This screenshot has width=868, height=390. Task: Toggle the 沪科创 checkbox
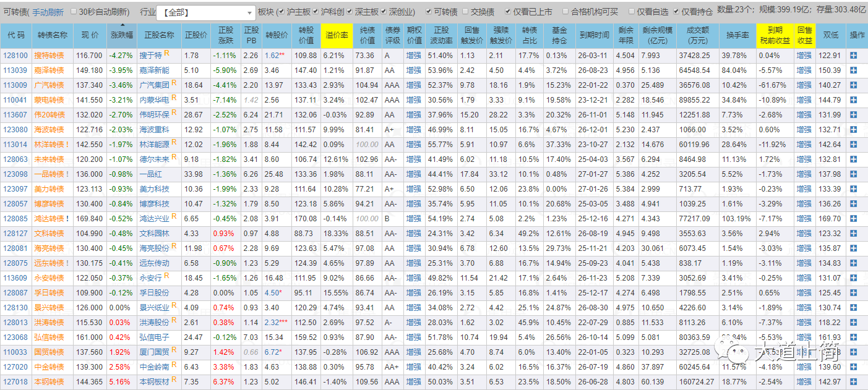click(316, 12)
